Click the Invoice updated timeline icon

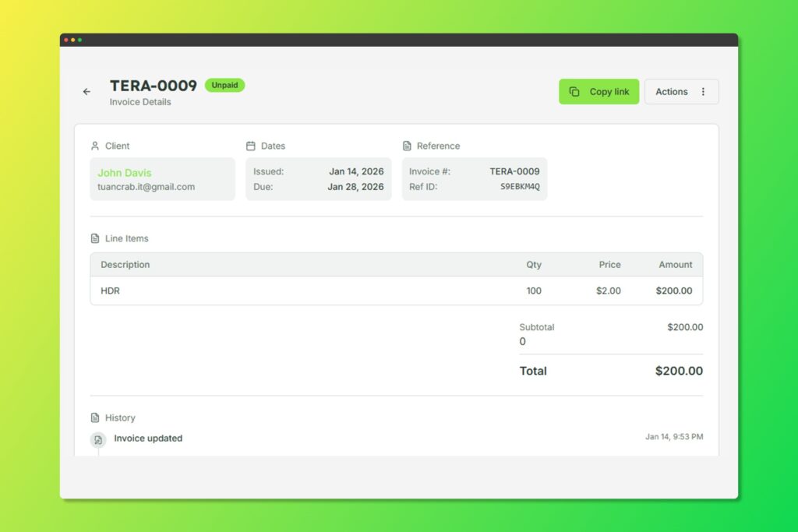coord(98,439)
